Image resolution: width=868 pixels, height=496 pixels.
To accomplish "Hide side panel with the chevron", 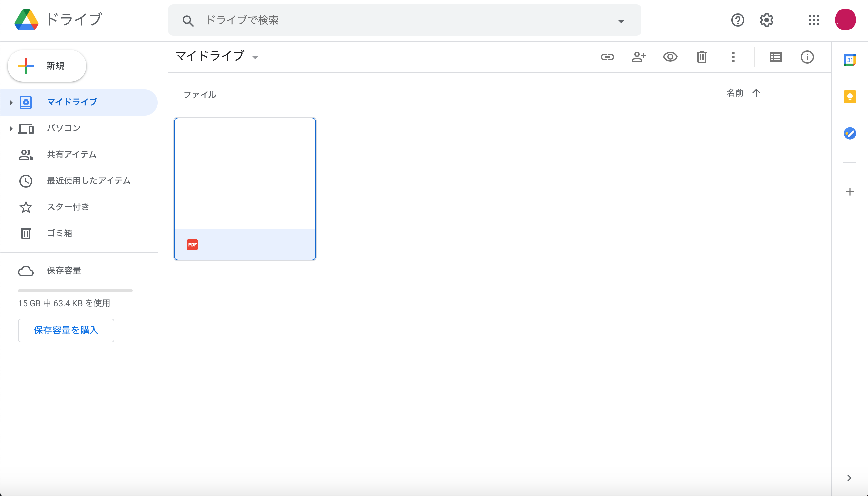I will [849, 478].
